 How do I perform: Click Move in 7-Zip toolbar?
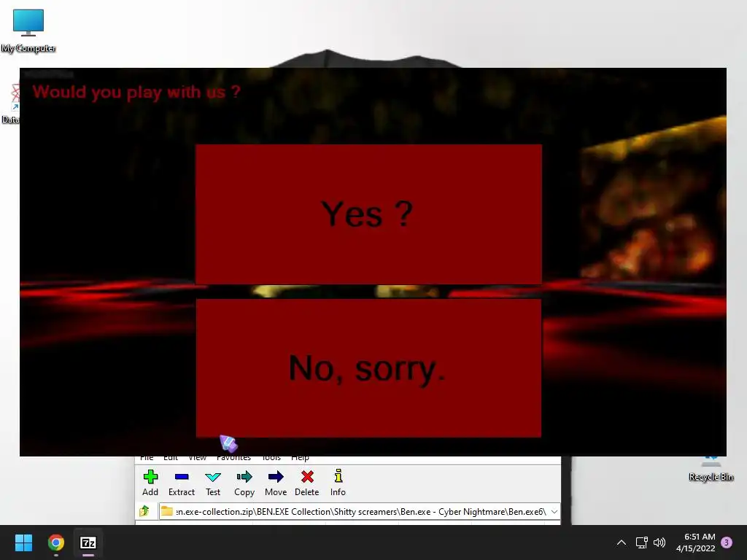coord(276,483)
